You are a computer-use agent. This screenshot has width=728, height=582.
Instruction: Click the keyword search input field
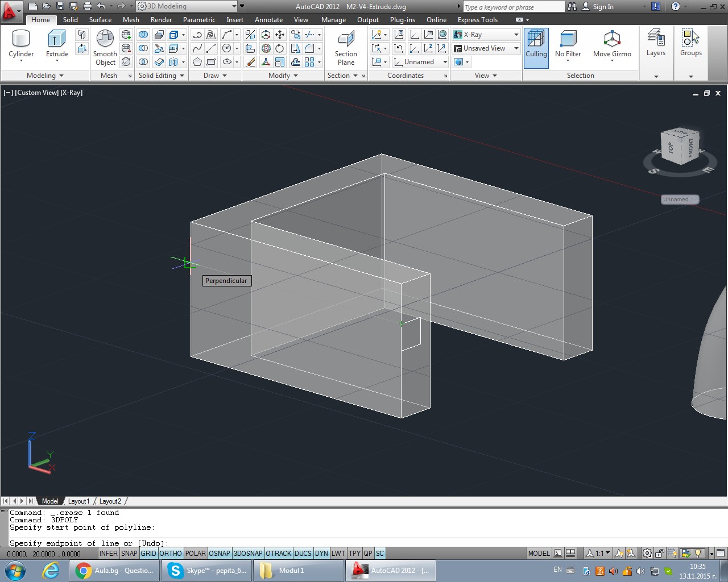[514, 7]
